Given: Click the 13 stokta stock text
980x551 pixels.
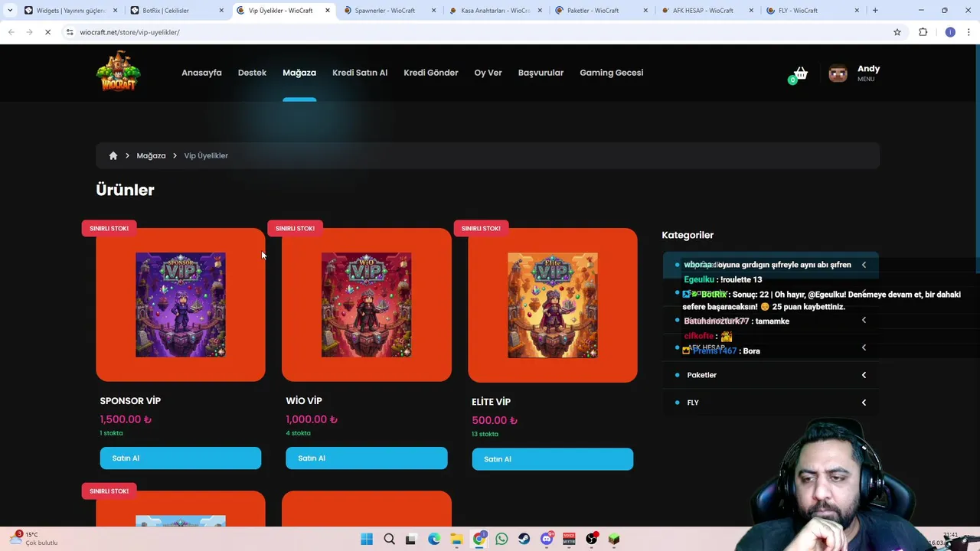Looking at the screenshot, I should pyautogui.click(x=485, y=434).
